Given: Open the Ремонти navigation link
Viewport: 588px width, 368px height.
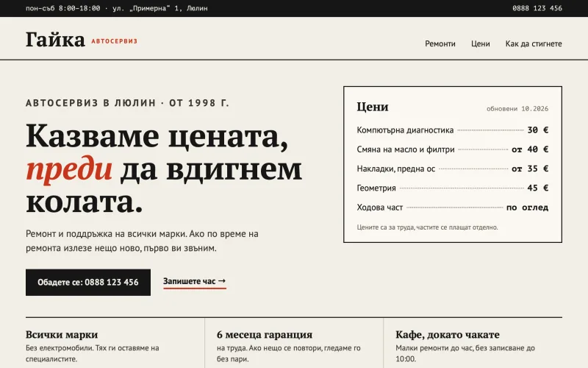Looking at the screenshot, I should (x=440, y=43).
